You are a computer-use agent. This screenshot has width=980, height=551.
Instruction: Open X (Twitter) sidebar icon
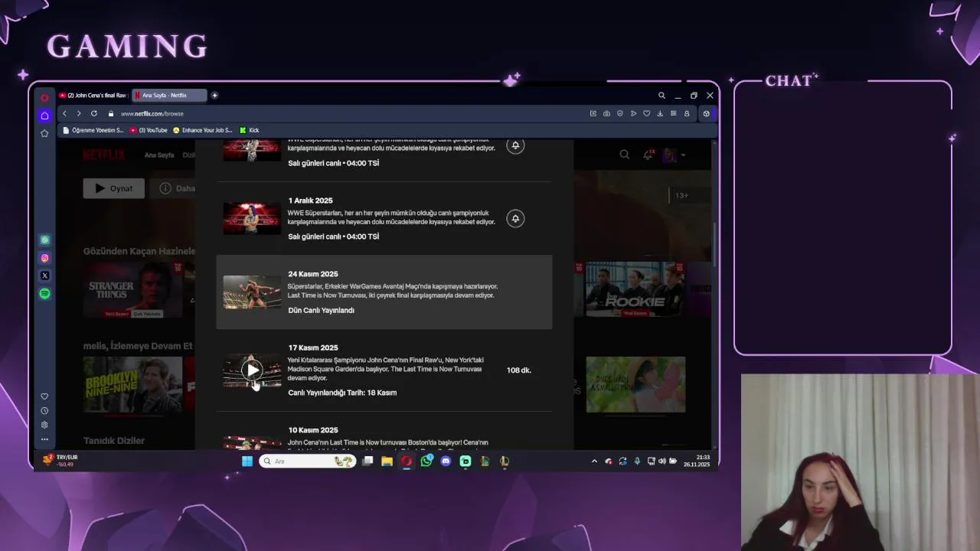[x=44, y=275]
